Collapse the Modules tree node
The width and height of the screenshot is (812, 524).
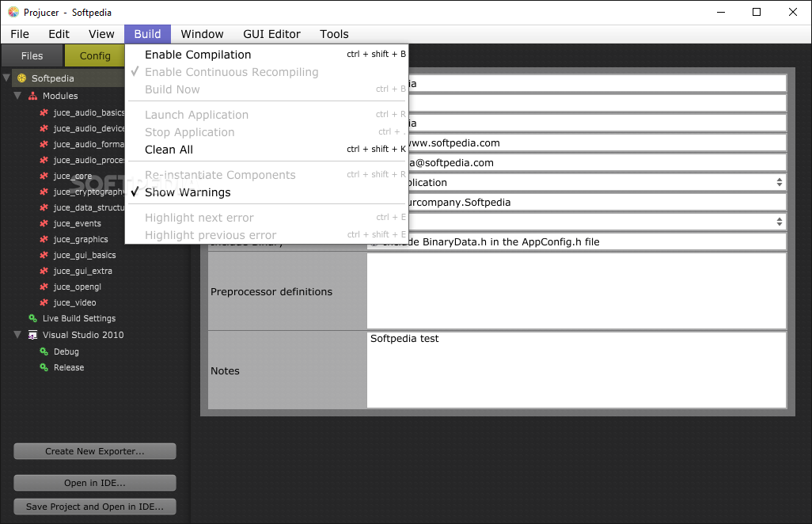pos(17,96)
